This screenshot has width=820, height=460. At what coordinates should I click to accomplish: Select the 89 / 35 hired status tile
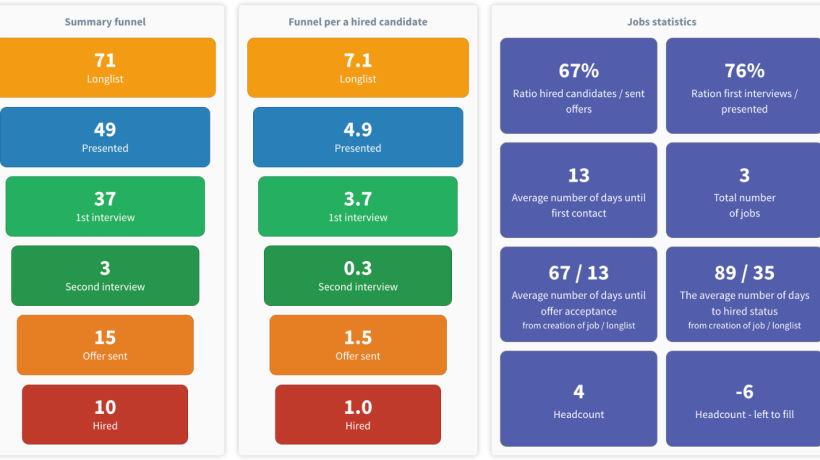pyautogui.click(x=743, y=294)
